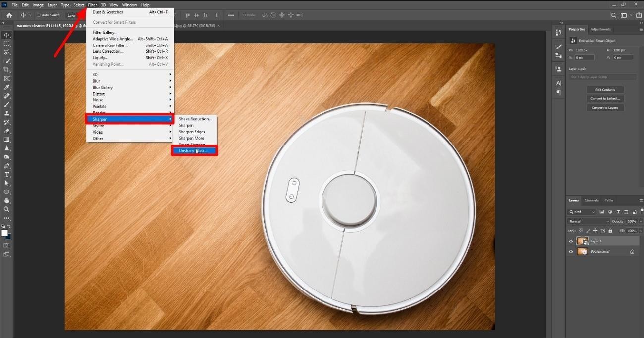Expand the Blur submenu

130,81
